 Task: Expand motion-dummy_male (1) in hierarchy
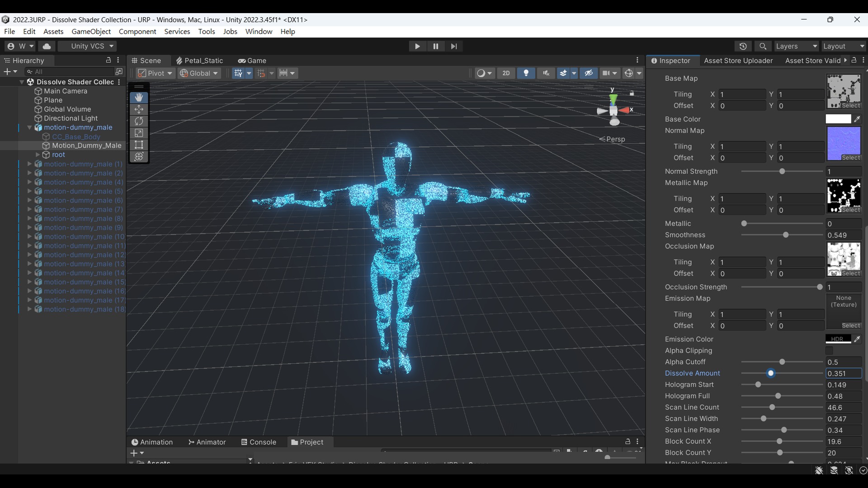(x=30, y=164)
